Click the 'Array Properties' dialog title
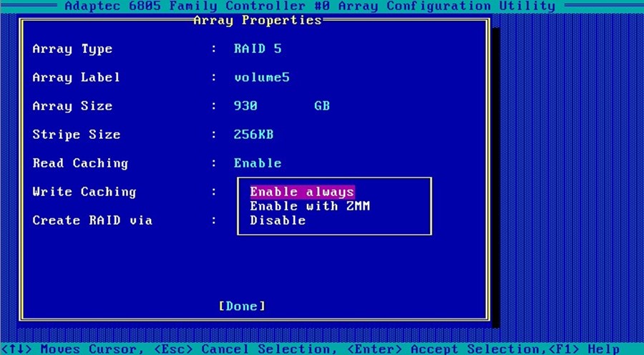This screenshot has height=355, width=644. click(258, 20)
